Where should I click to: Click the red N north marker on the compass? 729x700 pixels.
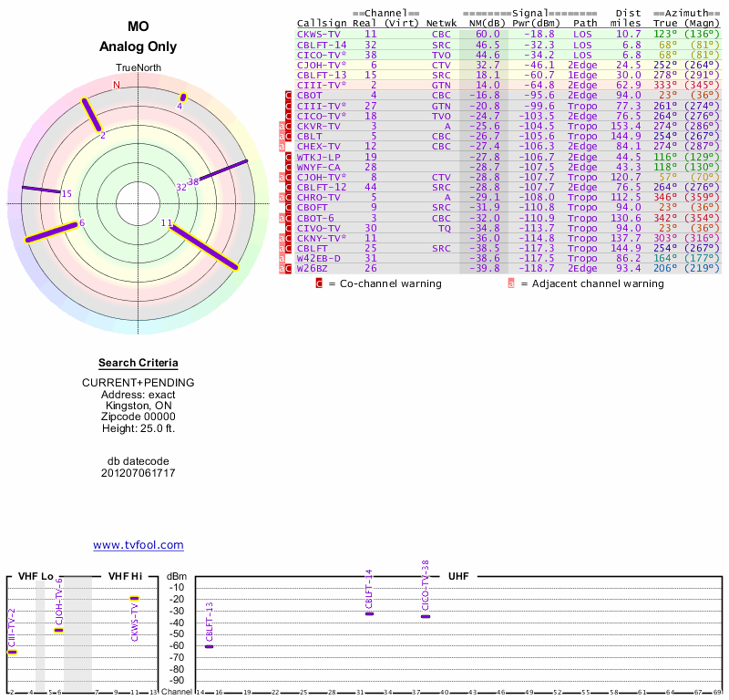[116, 85]
